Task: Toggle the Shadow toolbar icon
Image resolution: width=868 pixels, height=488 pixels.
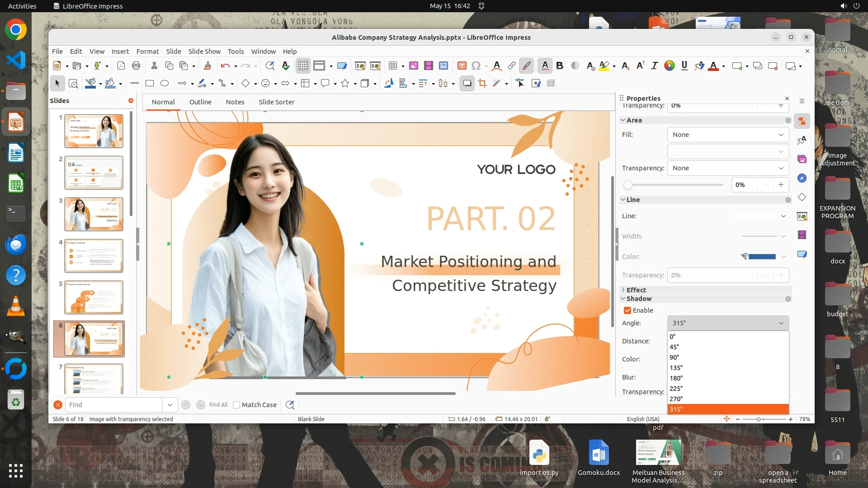Action: coord(467,83)
